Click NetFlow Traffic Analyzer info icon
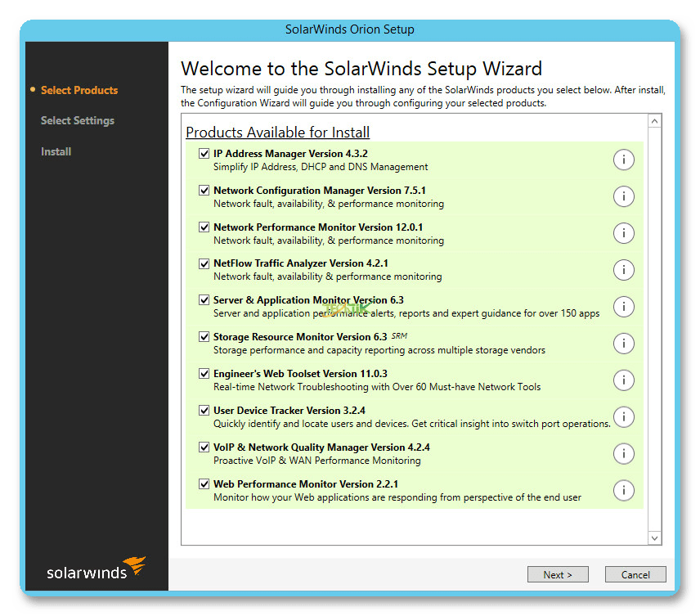Screen dimensions: 700x616 (x=623, y=270)
